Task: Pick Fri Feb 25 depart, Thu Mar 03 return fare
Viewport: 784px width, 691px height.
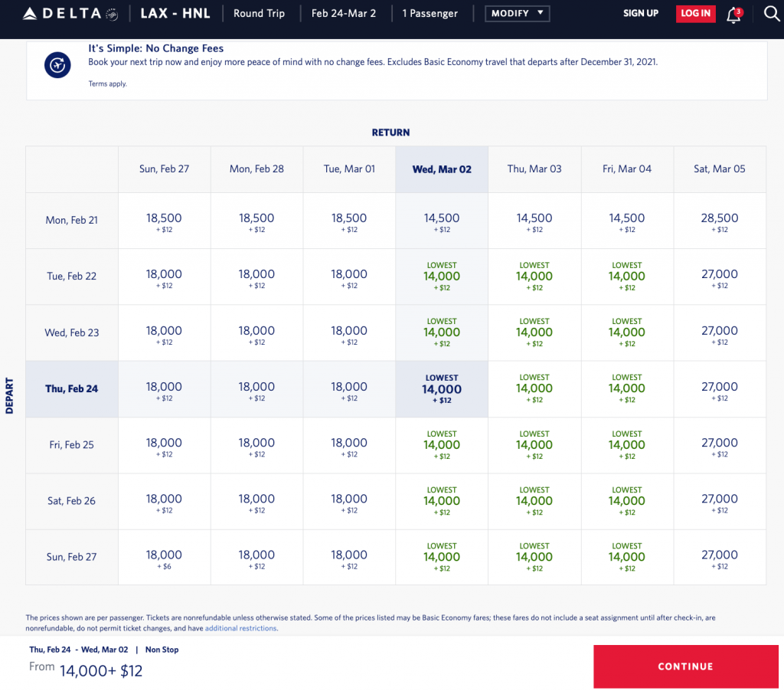Action: coord(534,445)
